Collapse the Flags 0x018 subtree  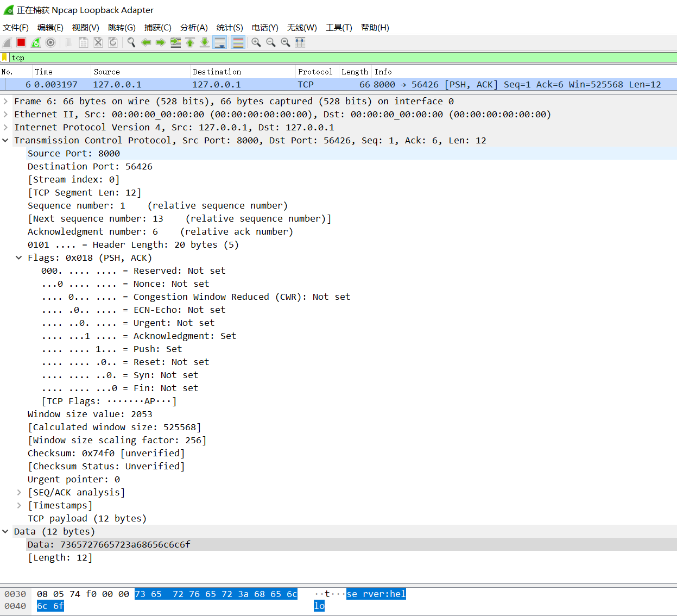pos(19,257)
